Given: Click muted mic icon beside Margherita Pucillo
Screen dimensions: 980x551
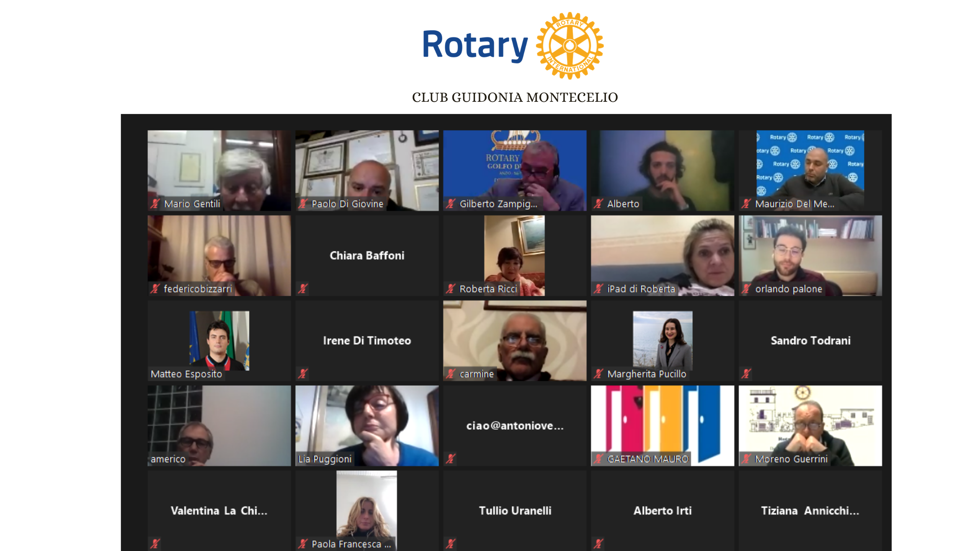Looking at the screenshot, I should [x=598, y=373].
